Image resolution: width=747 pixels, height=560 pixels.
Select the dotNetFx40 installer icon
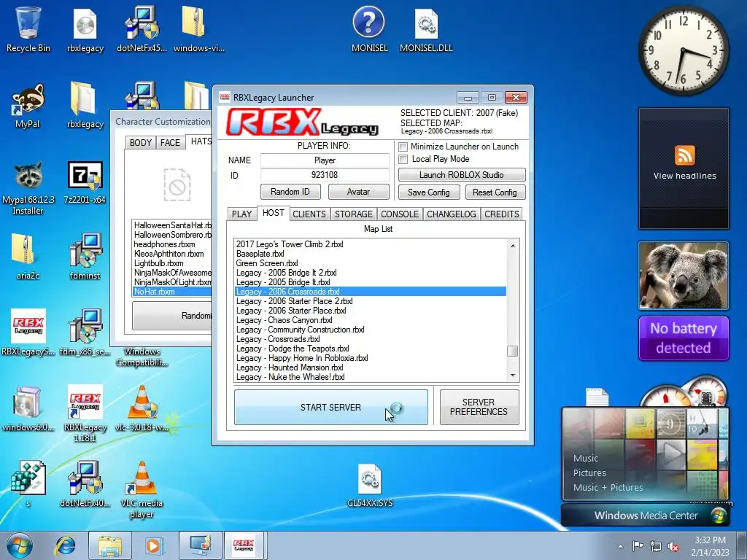coord(85,484)
